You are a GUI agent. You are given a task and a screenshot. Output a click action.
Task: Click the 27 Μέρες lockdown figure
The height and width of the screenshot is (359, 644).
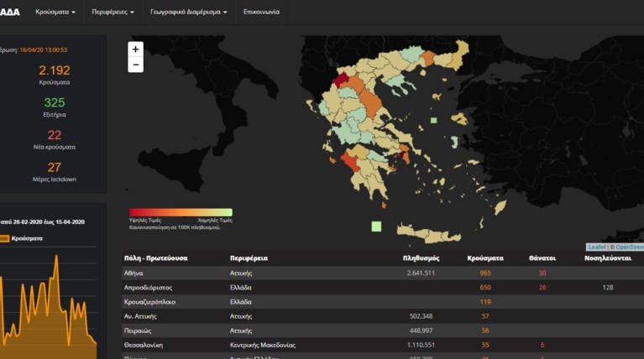coord(55,168)
